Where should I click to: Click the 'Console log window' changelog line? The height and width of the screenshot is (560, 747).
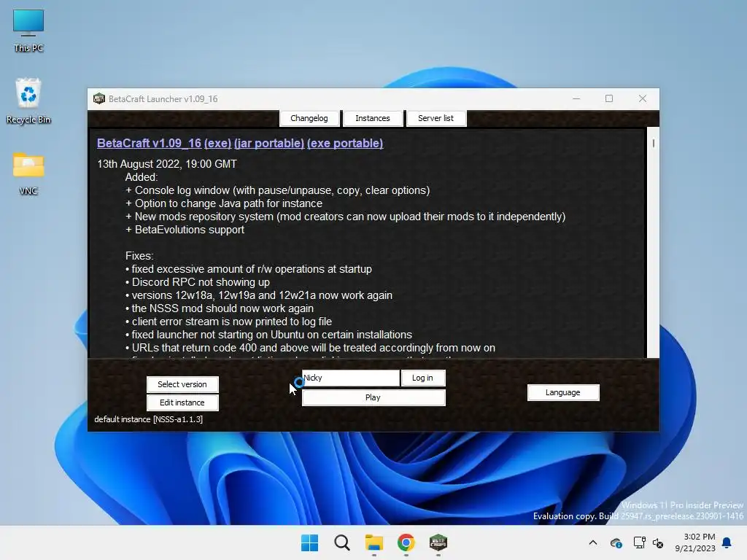[x=277, y=190]
